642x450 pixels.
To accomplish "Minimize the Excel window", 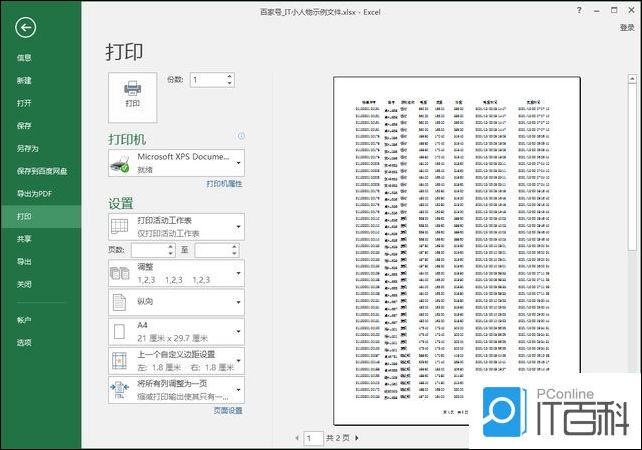I will pos(597,11).
